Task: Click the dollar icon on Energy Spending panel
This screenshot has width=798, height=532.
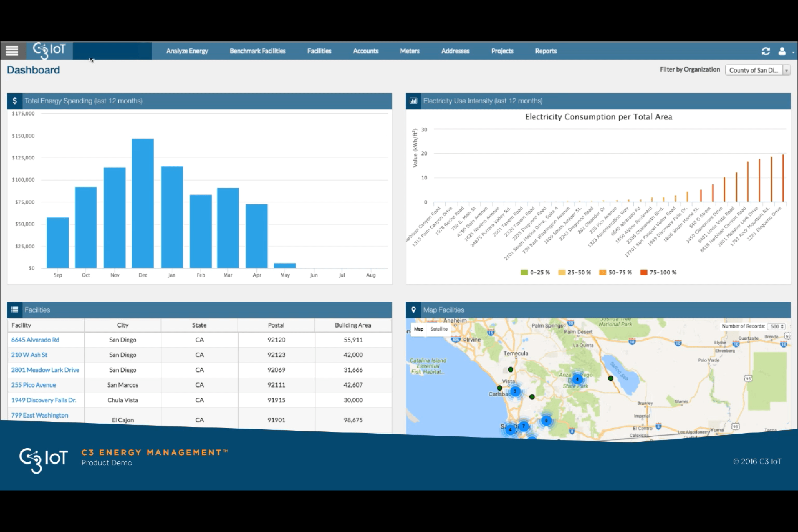Action: [15, 101]
